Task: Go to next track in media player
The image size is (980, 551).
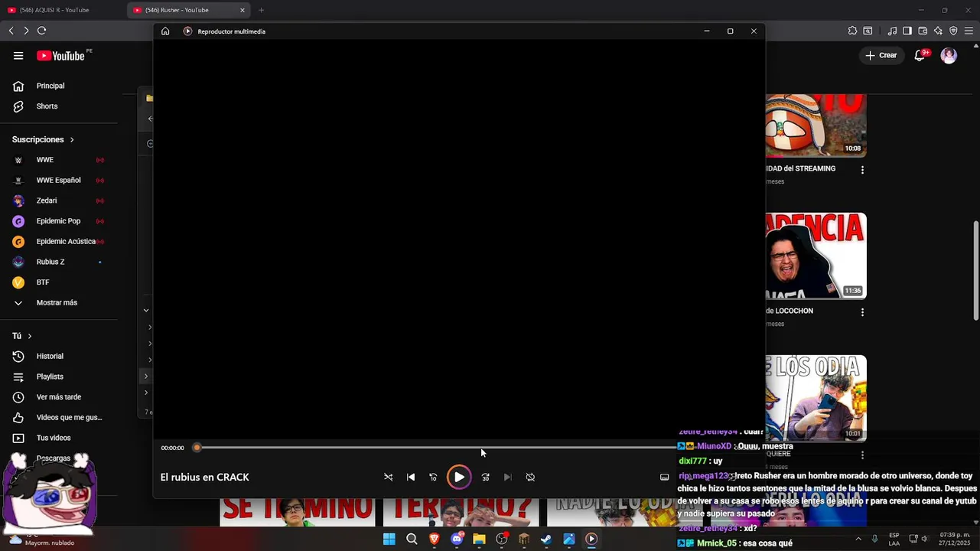Action: pos(507,477)
